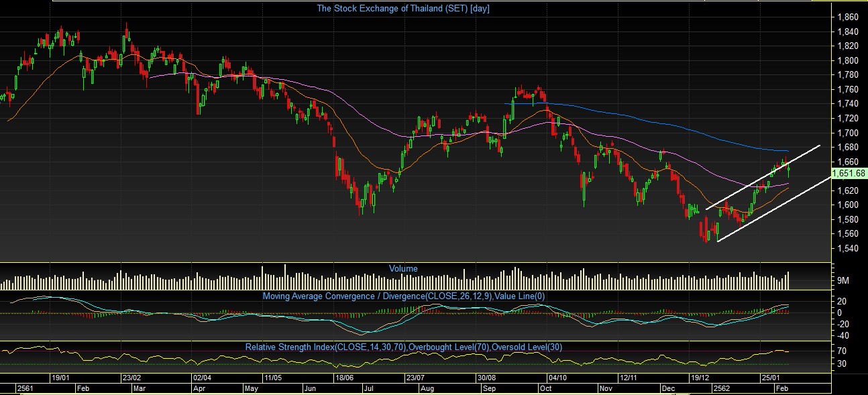Image resolution: width=868 pixels, height=395 pixels.
Task: Click the Jul month label
Action: point(369,388)
